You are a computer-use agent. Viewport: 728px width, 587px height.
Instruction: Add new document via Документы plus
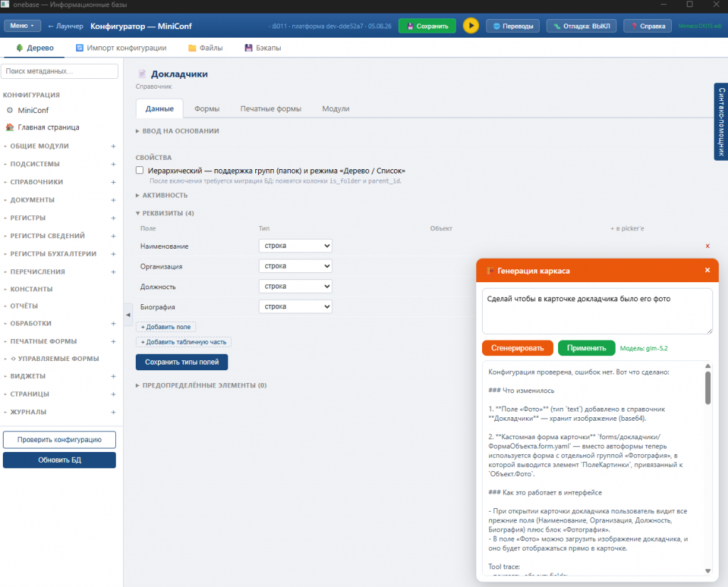coord(113,200)
